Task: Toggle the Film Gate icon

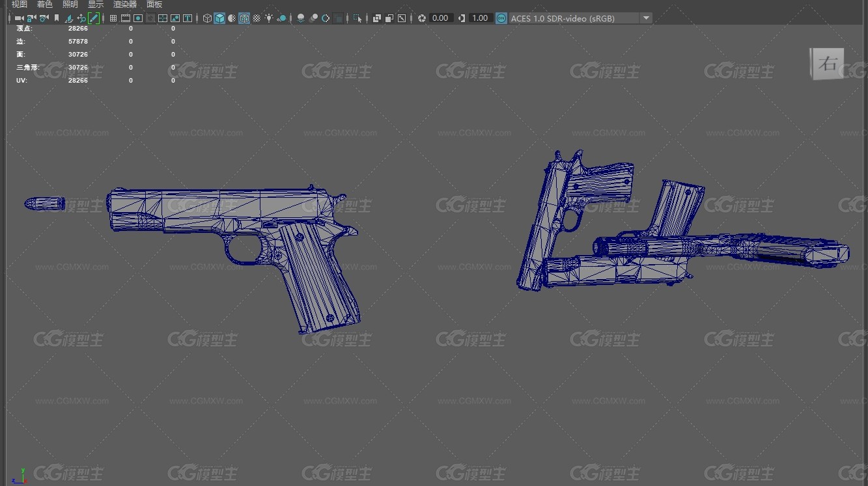Action: (x=126, y=18)
